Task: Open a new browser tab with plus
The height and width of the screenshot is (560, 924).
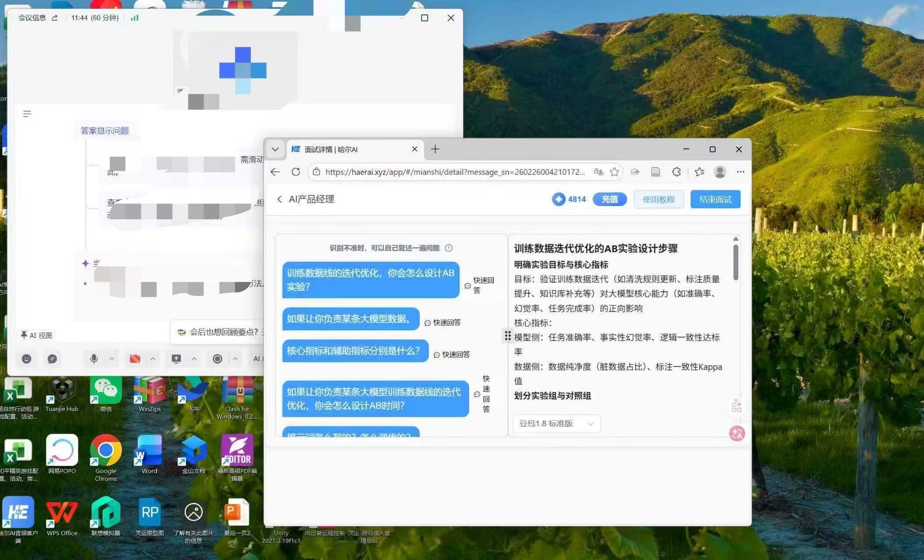Action: [435, 149]
